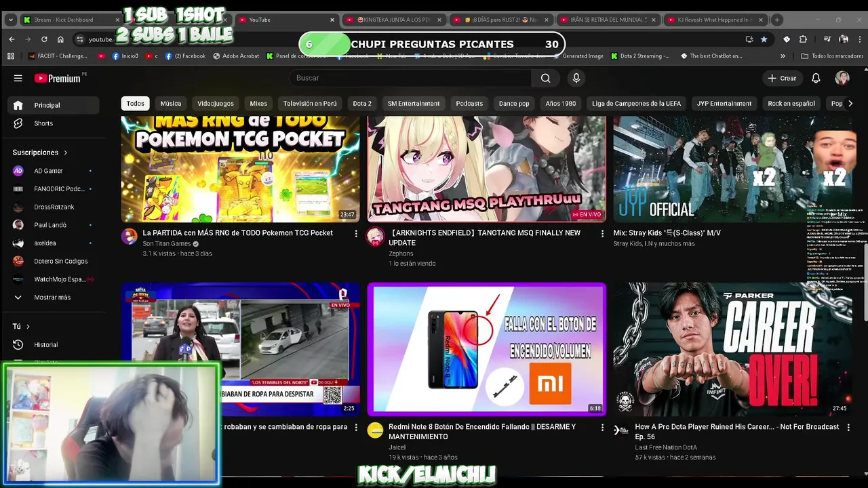Open the new tab plus button
This screenshot has width=868, height=488.
[777, 20]
